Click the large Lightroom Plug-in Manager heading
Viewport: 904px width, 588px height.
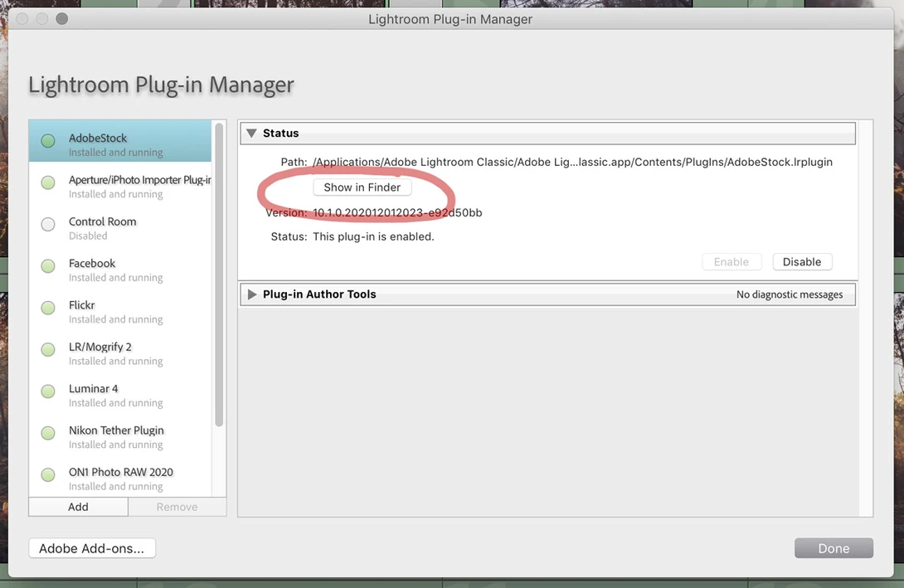pyautogui.click(x=162, y=85)
